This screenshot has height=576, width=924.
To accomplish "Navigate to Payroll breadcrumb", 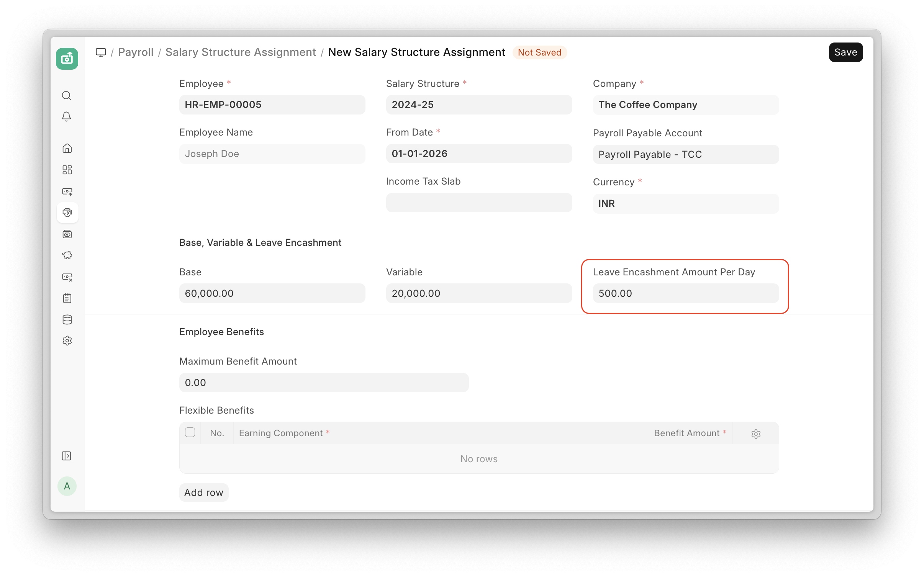I will 136,52.
